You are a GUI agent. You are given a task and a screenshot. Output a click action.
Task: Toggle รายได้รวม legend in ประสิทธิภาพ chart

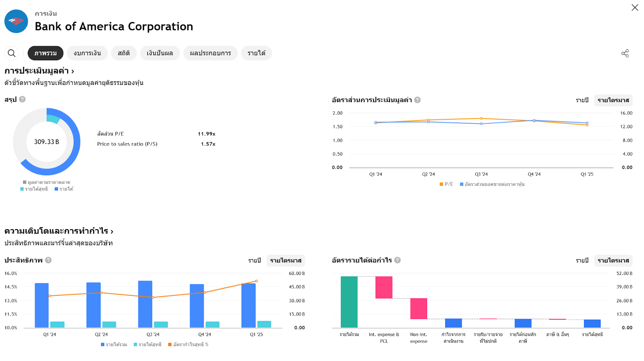[114, 345]
